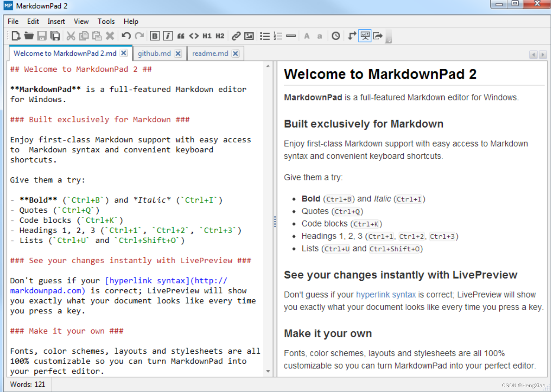Click the MarkdownPad 2 title bar icon

(x=8, y=6)
